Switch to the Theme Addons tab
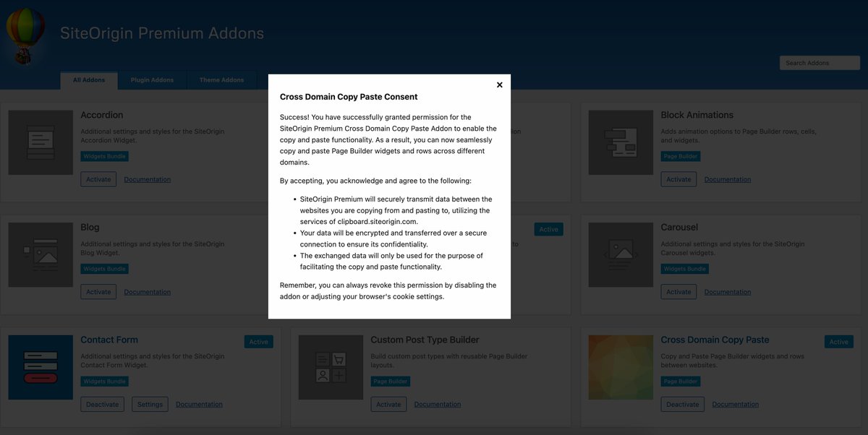This screenshot has width=868, height=435. coord(221,80)
